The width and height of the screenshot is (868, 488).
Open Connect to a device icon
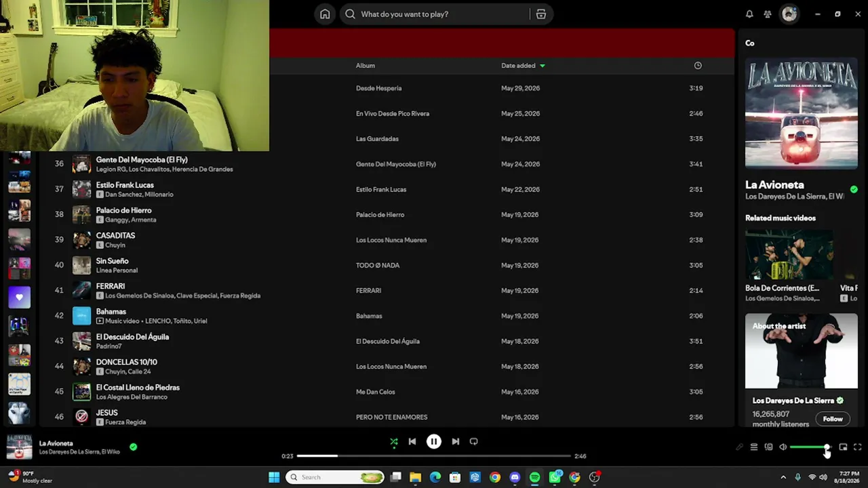click(768, 447)
